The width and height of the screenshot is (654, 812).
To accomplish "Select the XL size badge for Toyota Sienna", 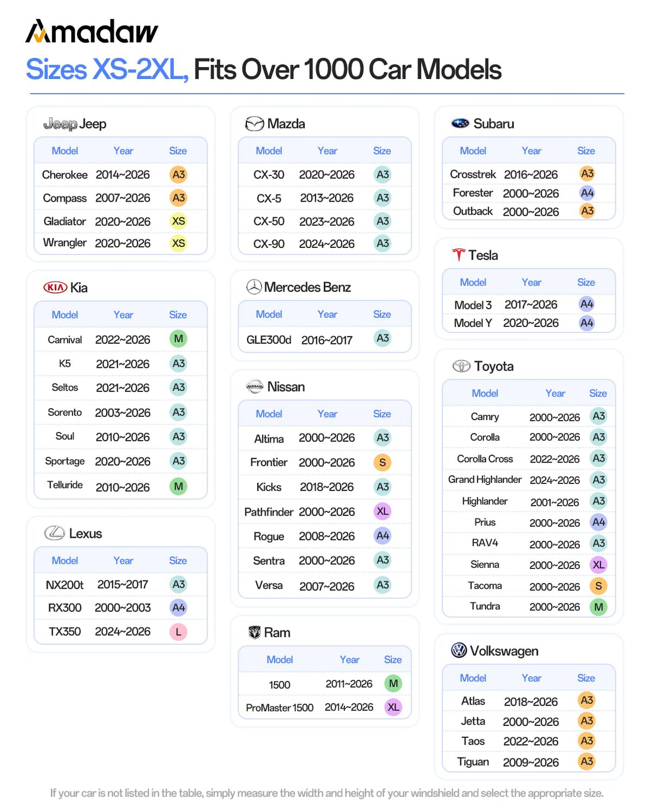I will (598, 565).
